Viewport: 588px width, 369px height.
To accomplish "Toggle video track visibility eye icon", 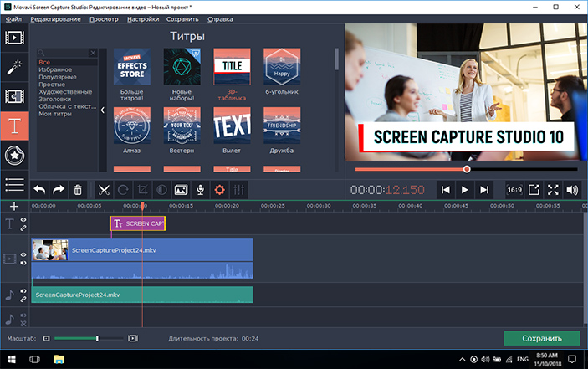I will click(23, 255).
